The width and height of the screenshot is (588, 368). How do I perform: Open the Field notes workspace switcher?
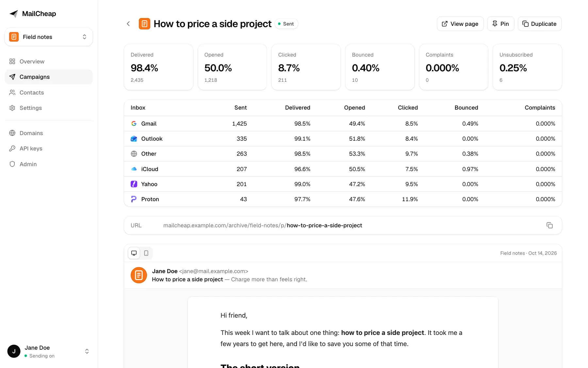point(49,37)
